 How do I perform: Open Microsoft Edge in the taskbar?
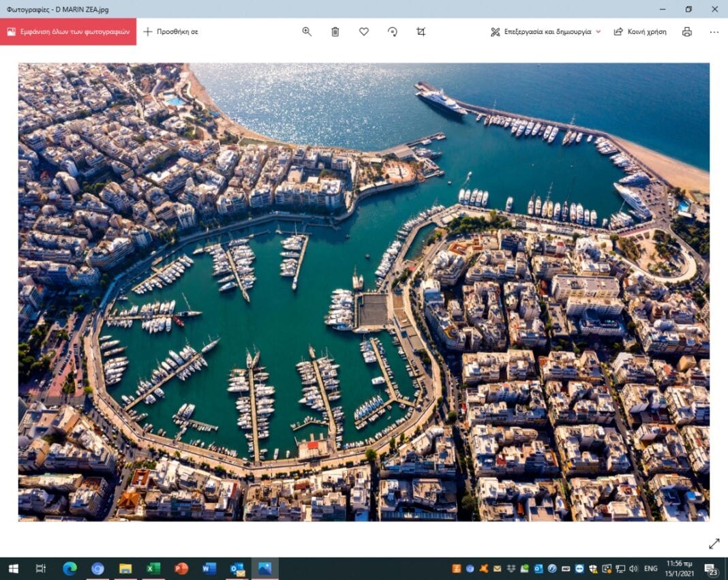click(70, 568)
